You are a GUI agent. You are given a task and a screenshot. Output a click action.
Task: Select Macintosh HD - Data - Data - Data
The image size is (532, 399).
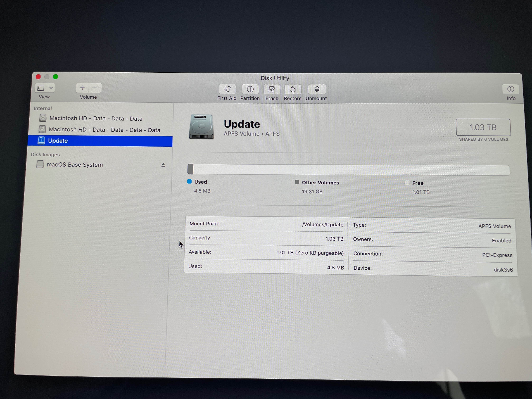pos(96,118)
